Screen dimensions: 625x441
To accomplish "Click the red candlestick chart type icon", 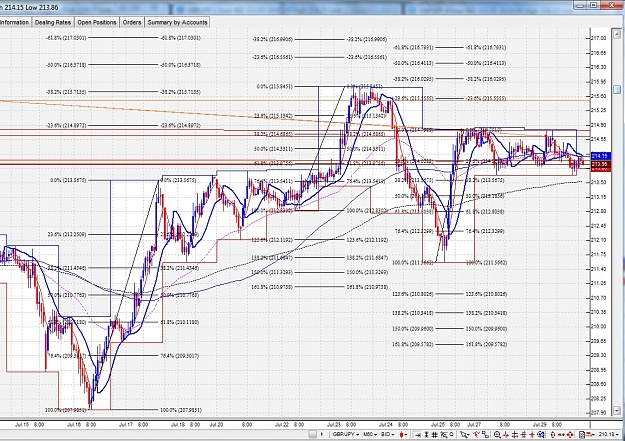I will 401,434.
